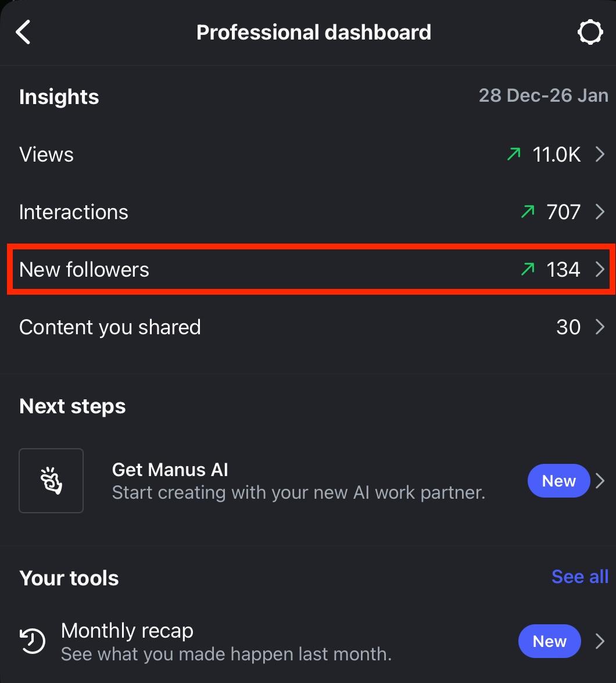Open the Get Manus AI chevron
The height and width of the screenshot is (683, 616).
[600, 481]
